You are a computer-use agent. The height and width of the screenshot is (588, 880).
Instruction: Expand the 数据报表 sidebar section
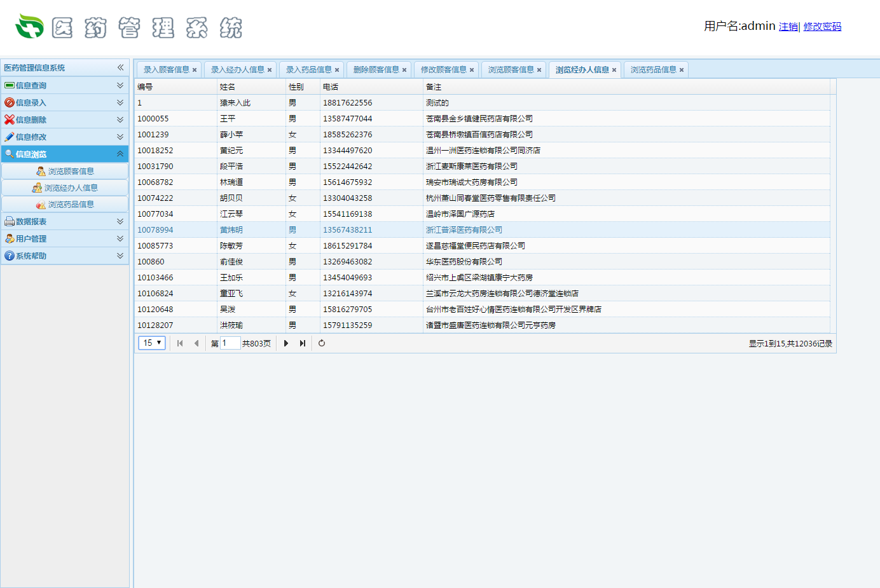(120, 221)
